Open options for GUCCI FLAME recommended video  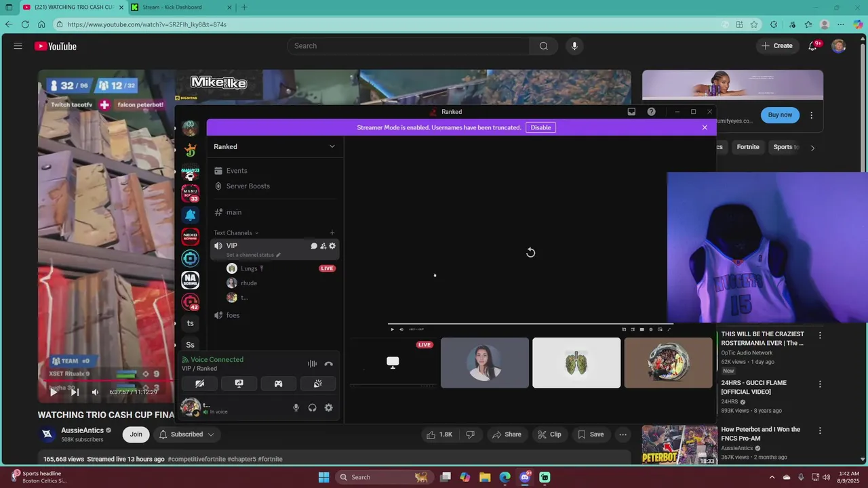tap(820, 384)
